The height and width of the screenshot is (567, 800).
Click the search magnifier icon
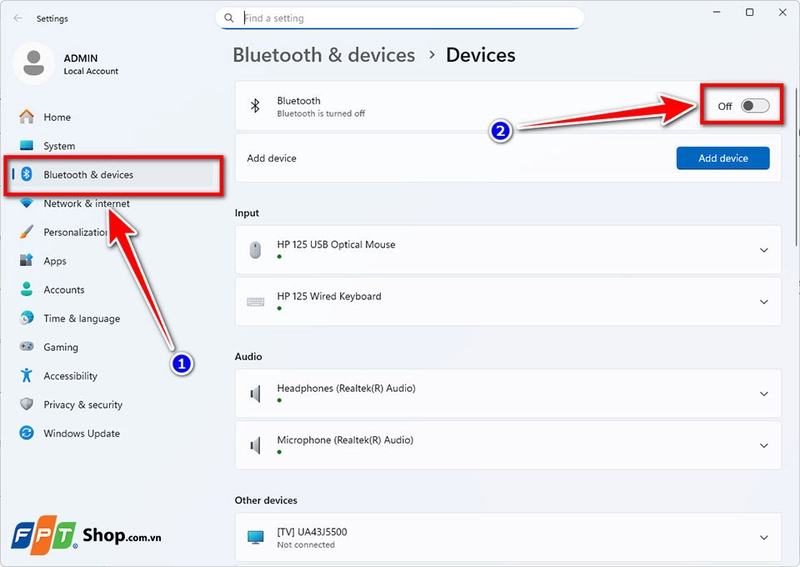pyautogui.click(x=229, y=18)
